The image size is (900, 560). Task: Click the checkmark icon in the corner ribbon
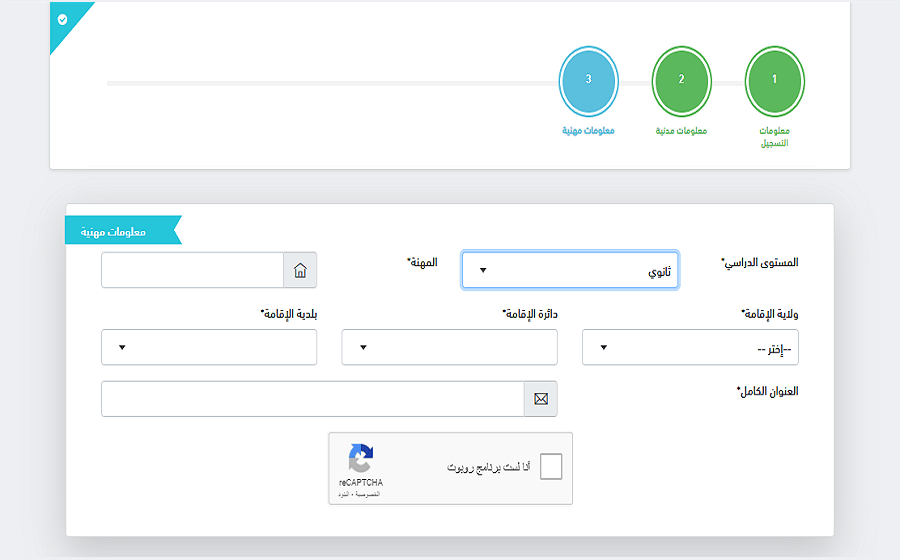point(63,19)
